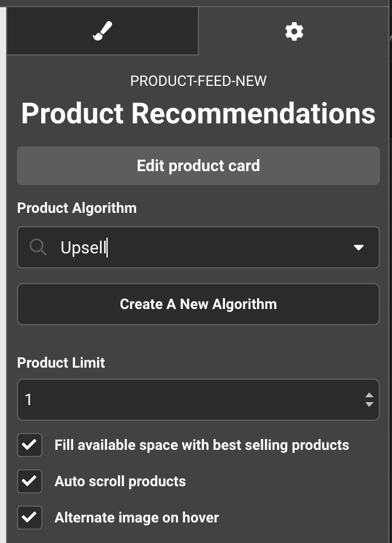
Task: Toggle Alternate image on hover checkbox
Action: click(30, 518)
